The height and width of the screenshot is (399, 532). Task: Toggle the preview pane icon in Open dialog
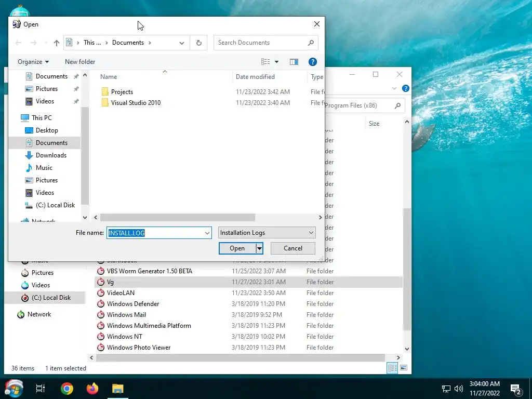(x=294, y=62)
